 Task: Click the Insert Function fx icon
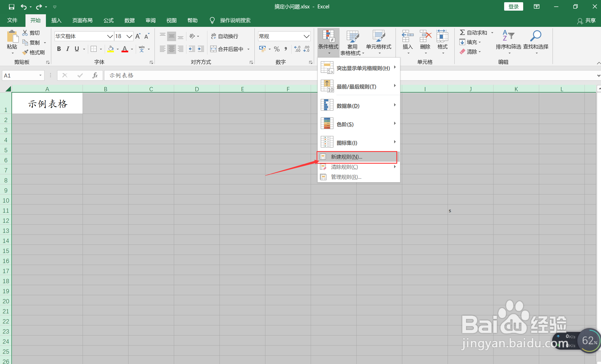[95, 75]
